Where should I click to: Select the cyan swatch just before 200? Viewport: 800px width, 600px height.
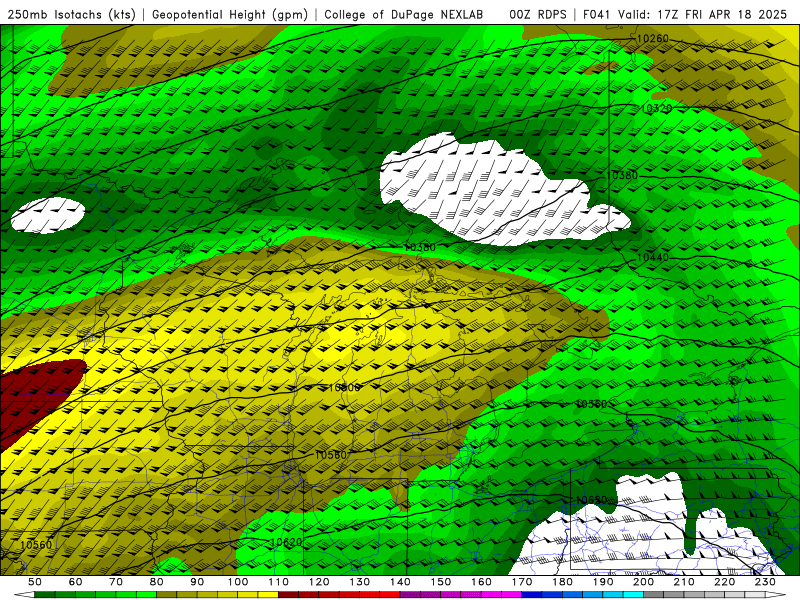(634, 595)
